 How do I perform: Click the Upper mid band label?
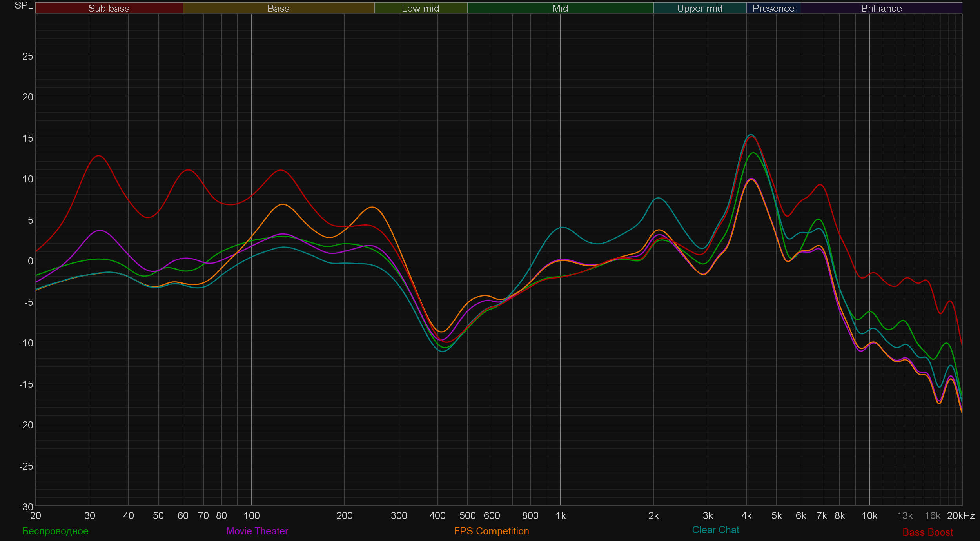click(699, 8)
